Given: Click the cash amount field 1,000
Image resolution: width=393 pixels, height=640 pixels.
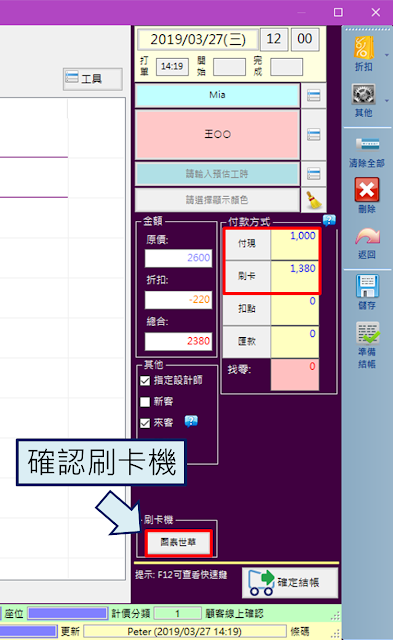Looking at the screenshot, I should click(294, 244).
